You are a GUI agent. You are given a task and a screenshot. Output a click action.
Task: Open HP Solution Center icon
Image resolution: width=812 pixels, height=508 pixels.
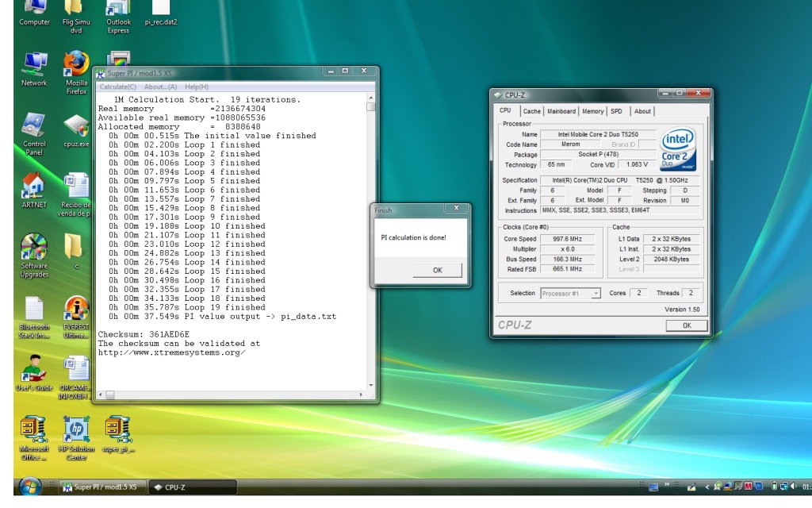(x=76, y=438)
